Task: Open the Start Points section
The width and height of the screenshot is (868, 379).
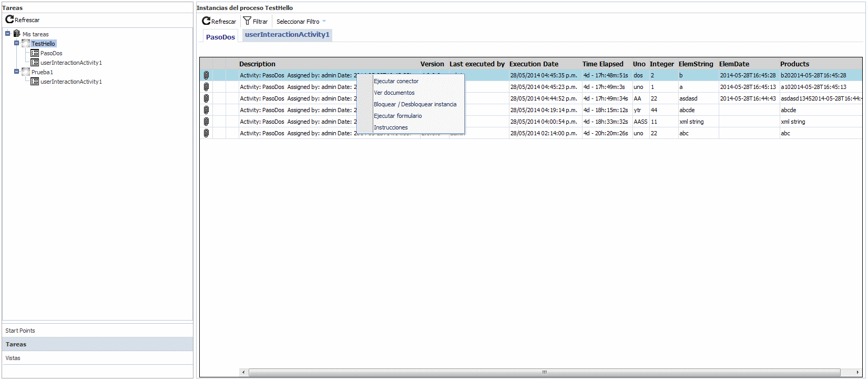Action: pos(20,331)
